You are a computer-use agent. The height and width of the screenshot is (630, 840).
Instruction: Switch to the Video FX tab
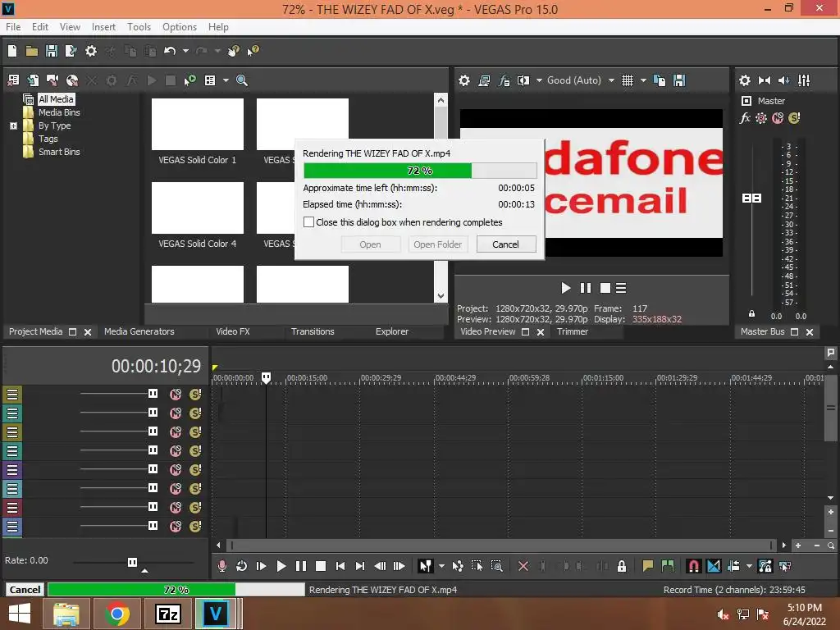(x=233, y=331)
